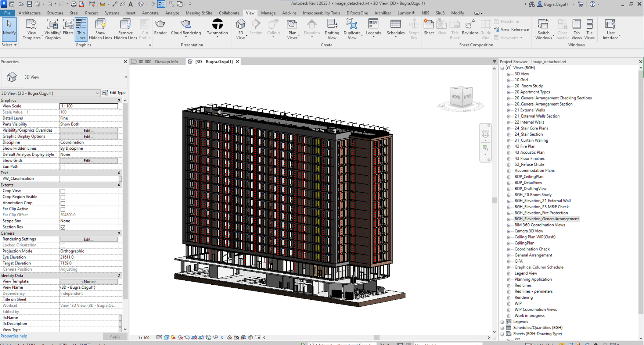The width and height of the screenshot is (644, 345).
Task: Open the 3D View type selector dropdown
Action: (126, 77)
